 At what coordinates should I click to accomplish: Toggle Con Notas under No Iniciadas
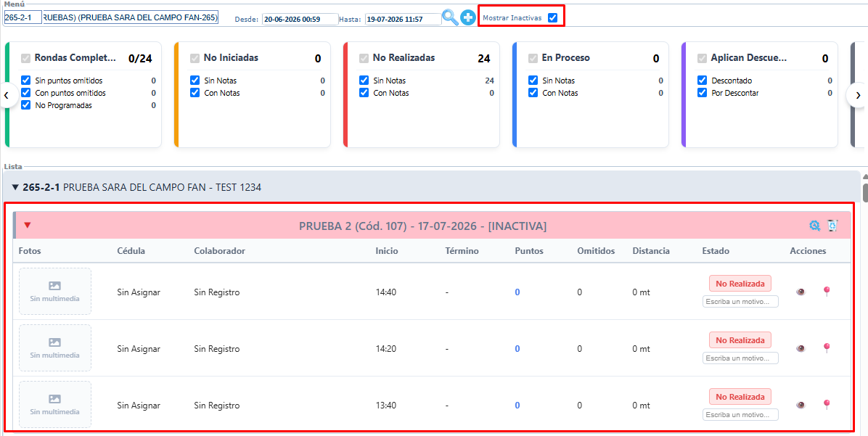coord(195,93)
